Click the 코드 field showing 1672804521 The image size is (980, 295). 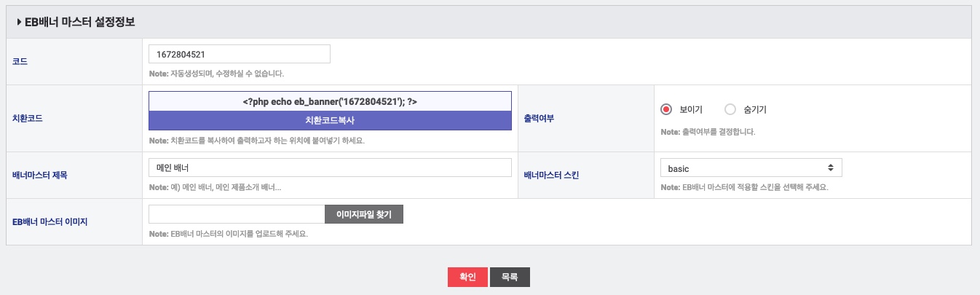[x=240, y=54]
